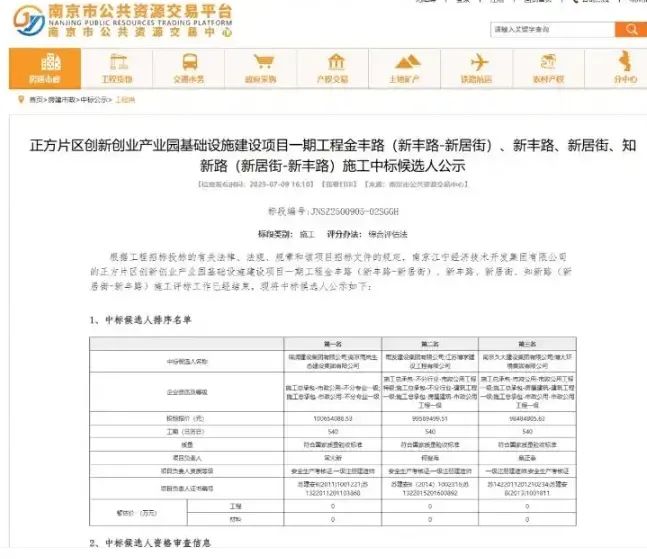Click the 工程 sub-row label under 暂估价
The image size is (647, 559).
pyautogui.click(x=235, y=506)
